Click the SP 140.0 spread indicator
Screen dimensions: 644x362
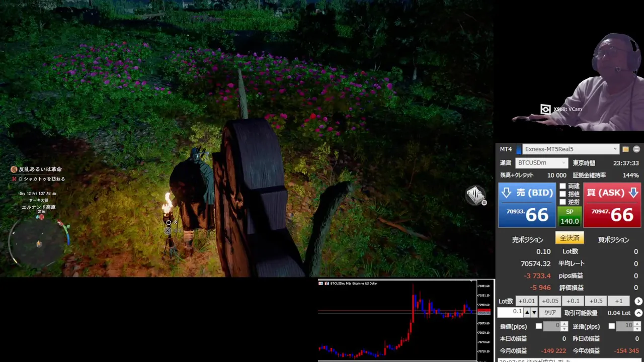570,217
